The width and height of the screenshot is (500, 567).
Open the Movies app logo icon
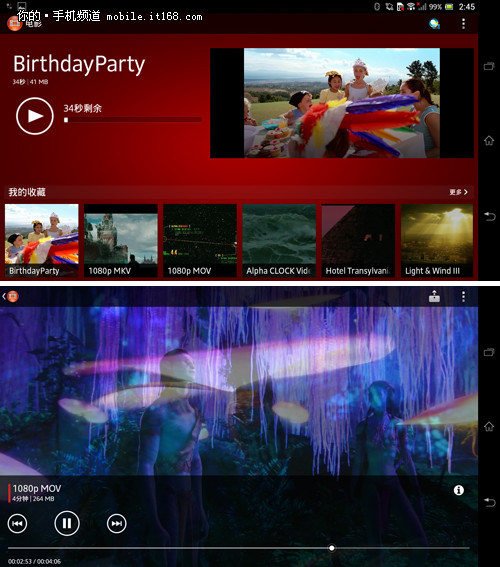click(x=14, y=24)
